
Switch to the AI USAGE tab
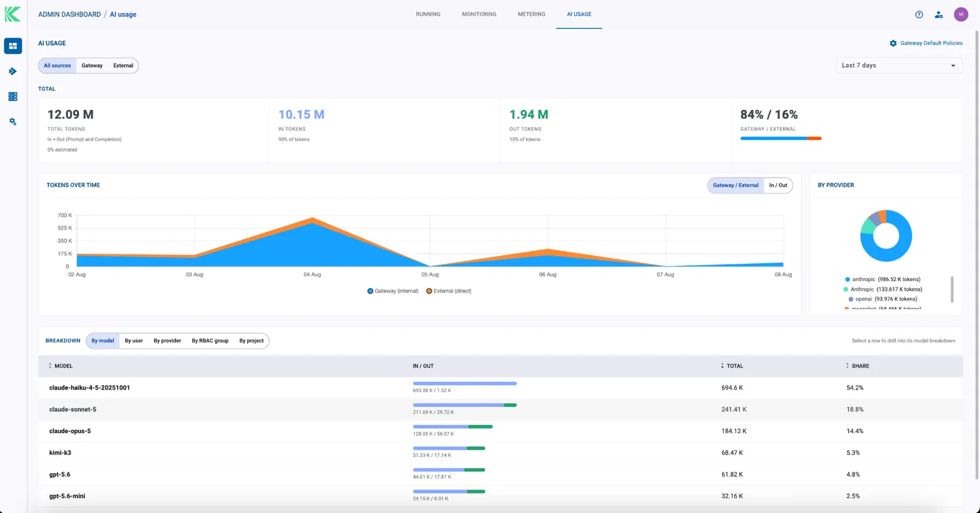click(579, 14)
